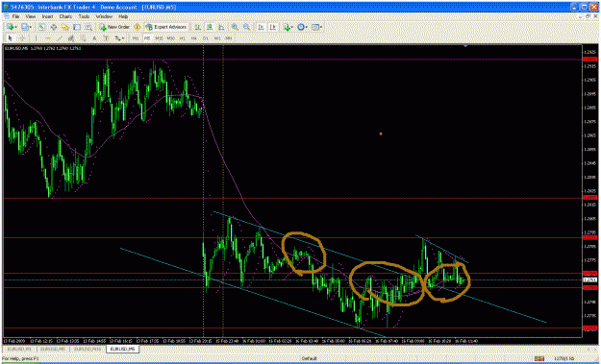This screenshot has width=601, height=364.
Task: Click the New Order button
Action: click(114, 27)
